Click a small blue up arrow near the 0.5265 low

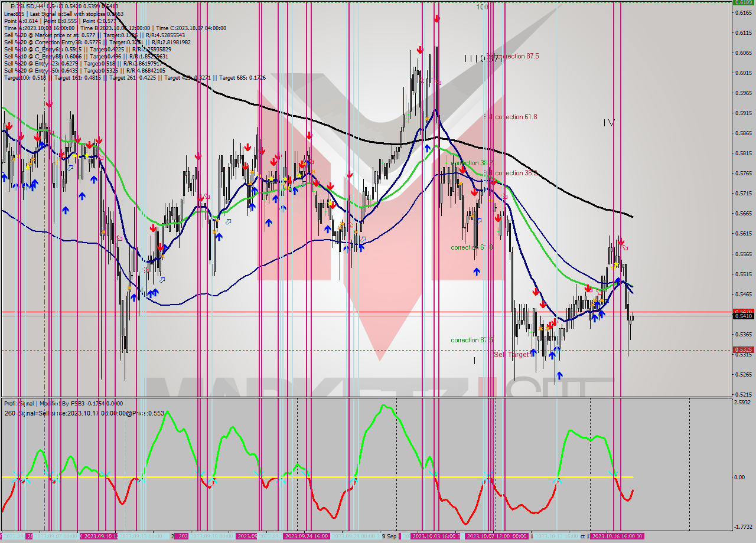(x=559, y=375)
